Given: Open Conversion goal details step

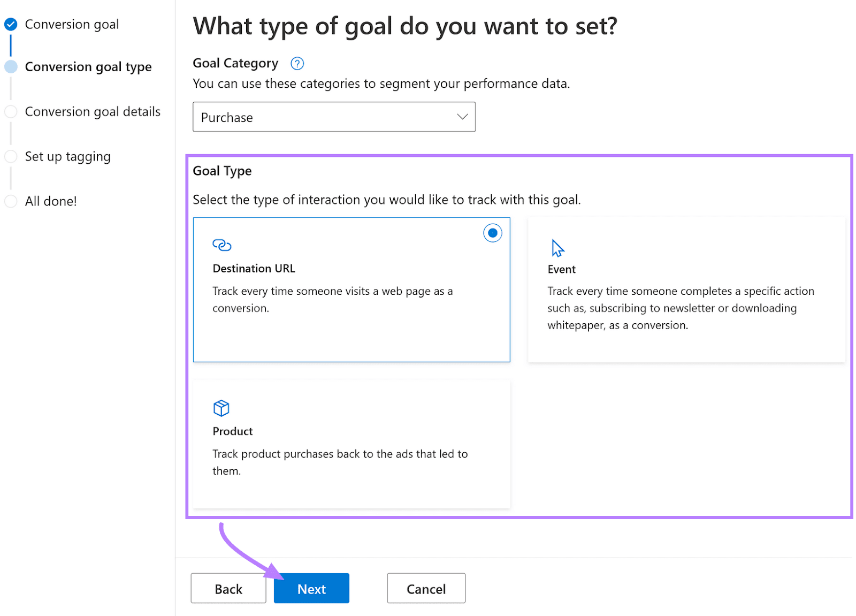Looking at the screenshot, I should tap(93, 112).
